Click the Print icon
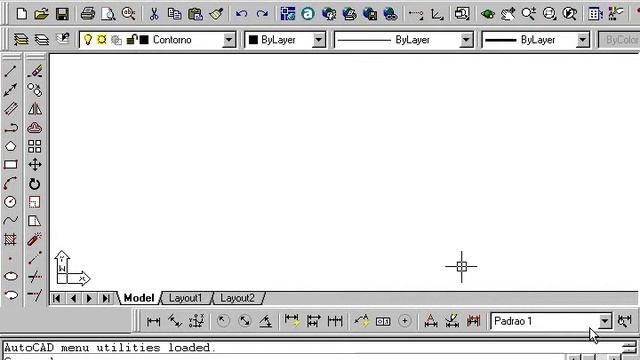640x360 pixels. pos(88,14)
